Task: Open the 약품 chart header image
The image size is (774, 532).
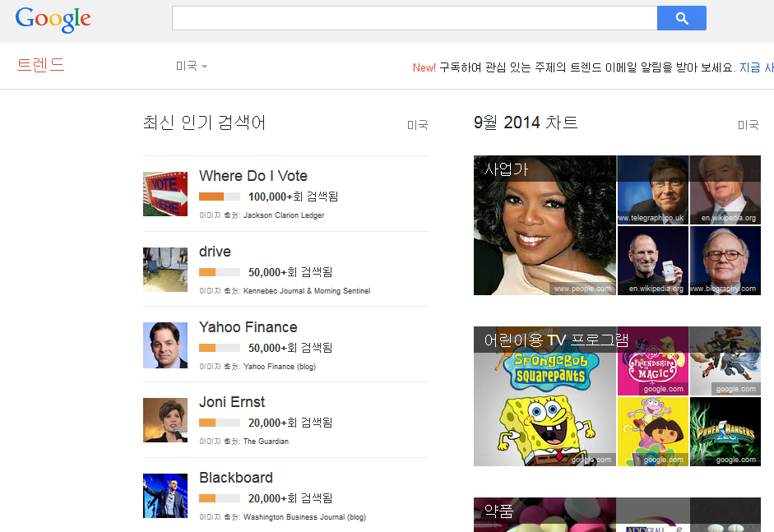Action: [x=545, y=515]
